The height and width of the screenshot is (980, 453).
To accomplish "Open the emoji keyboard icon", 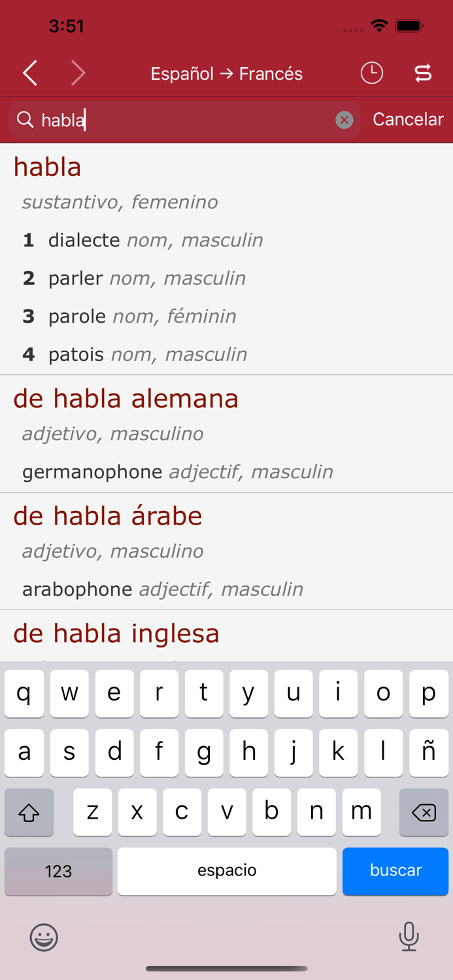I will click(43, 937).
